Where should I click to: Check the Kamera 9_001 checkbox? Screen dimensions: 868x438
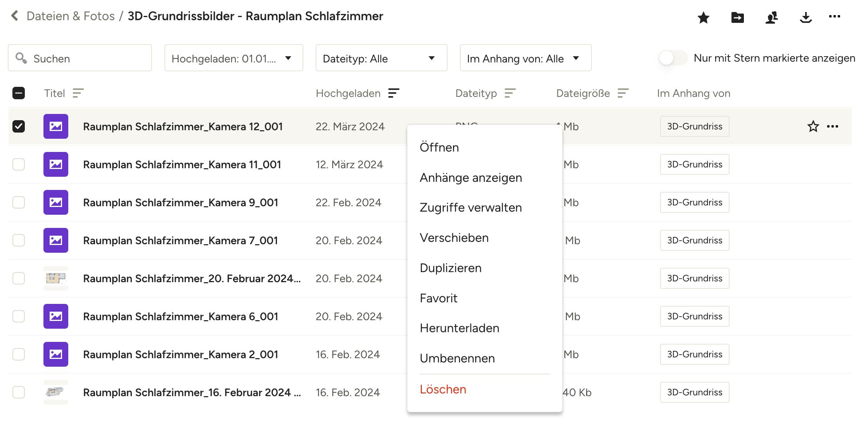[x=19, y=202]
